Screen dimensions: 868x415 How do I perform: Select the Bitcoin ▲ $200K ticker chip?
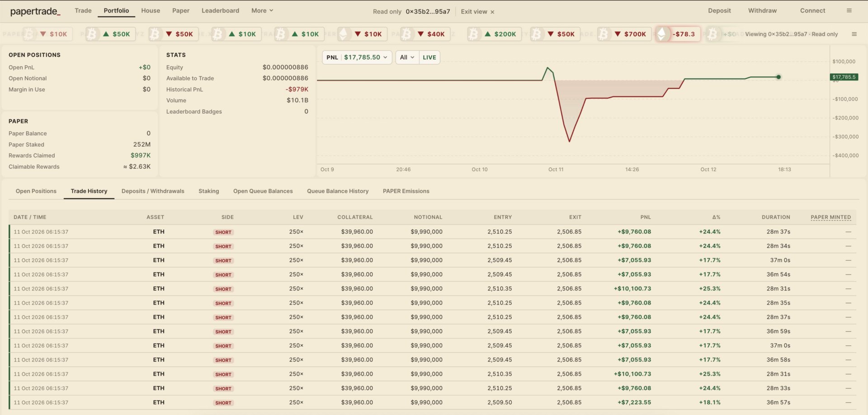495,34
